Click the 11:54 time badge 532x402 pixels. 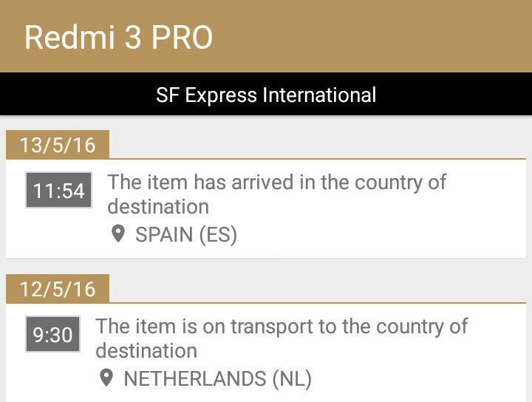click(x=58, y=190)
